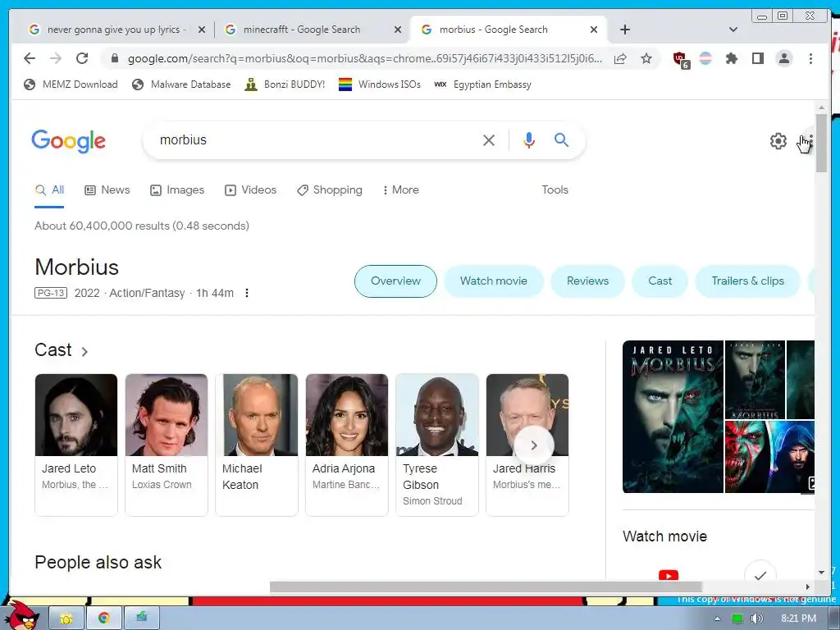Click in the morbius search input field

pyautogui.click(x=316, y=140)
